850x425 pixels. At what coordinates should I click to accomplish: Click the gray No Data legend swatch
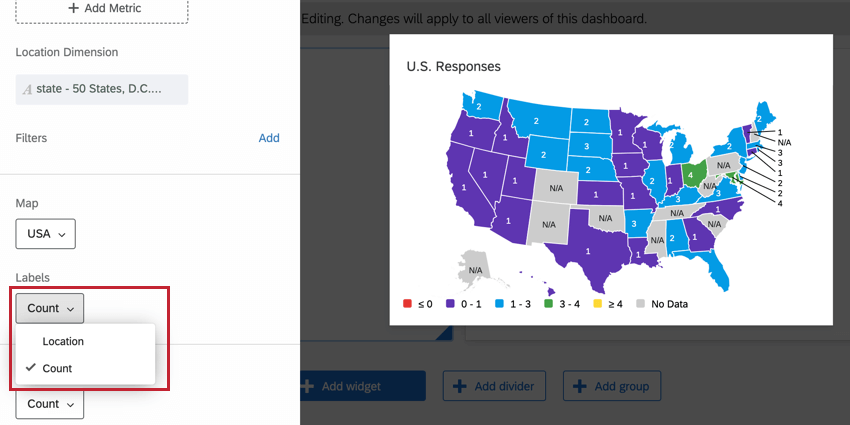pyautogui.click(x=641, y=303)
